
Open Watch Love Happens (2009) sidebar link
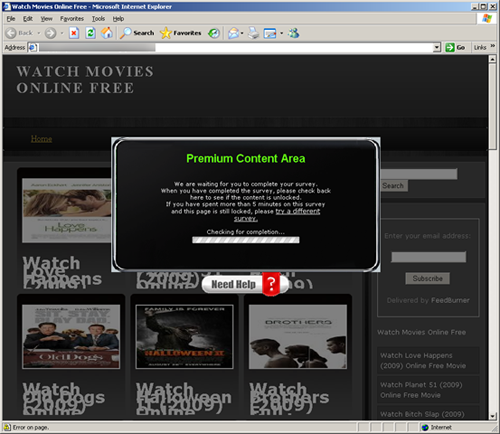point(423,361)
